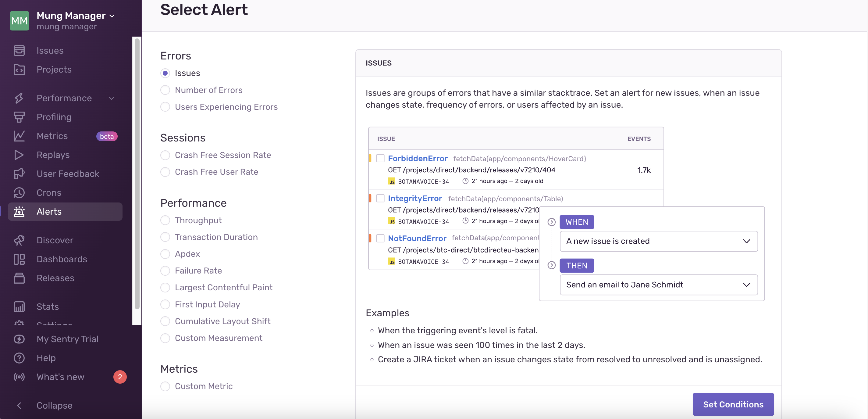Open the What's new menu item

60,377
